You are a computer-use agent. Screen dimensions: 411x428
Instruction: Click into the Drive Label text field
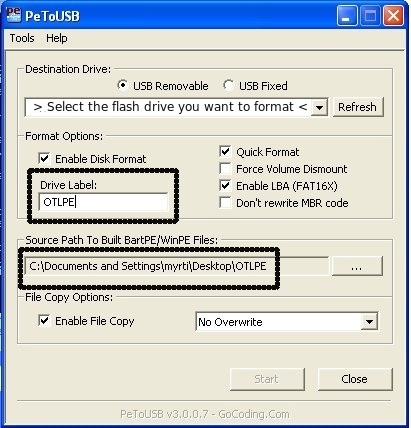(104, 202)
